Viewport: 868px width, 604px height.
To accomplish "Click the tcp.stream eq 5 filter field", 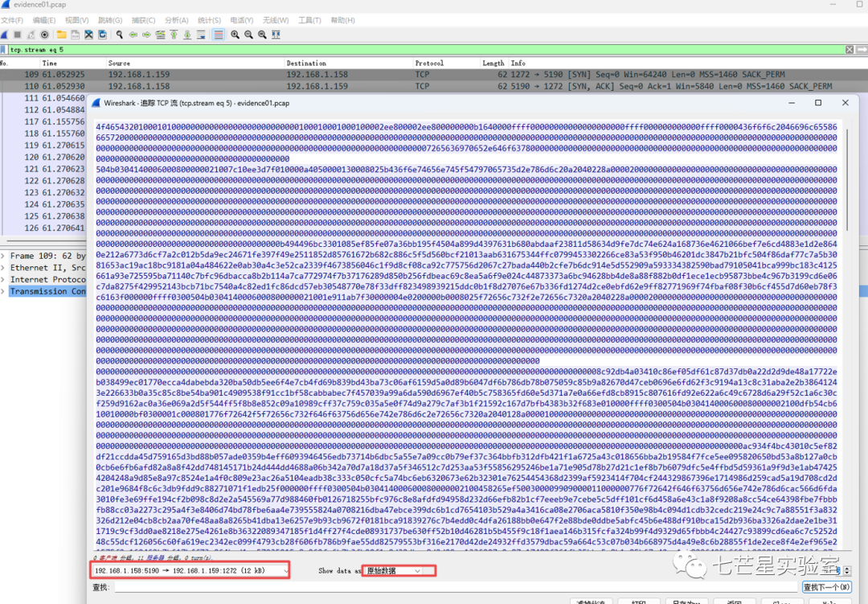I will [426, 50].
